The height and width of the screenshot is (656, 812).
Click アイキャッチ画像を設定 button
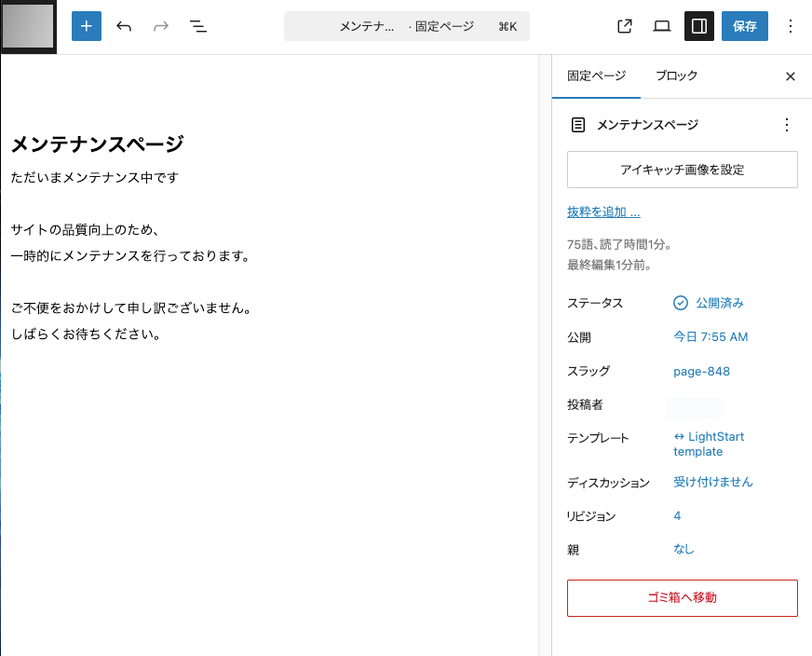point(682,170)
